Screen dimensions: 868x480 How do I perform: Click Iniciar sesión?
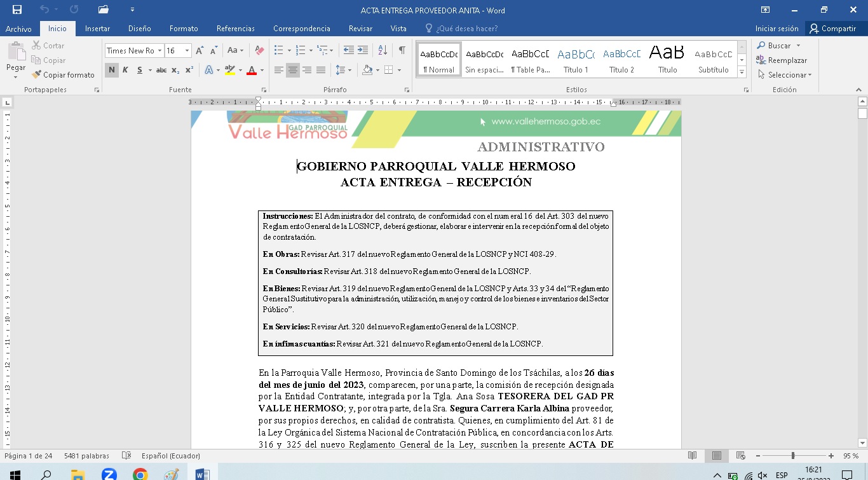[x=776, y=29]
